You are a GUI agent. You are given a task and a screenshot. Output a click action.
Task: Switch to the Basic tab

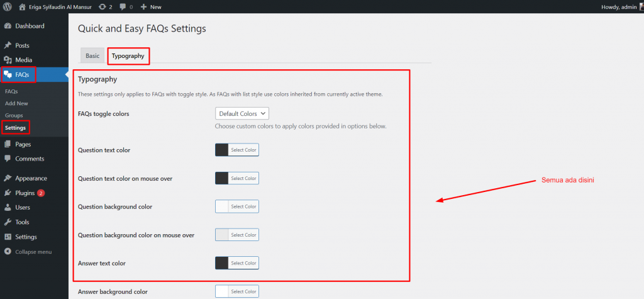tap(92, 56)
